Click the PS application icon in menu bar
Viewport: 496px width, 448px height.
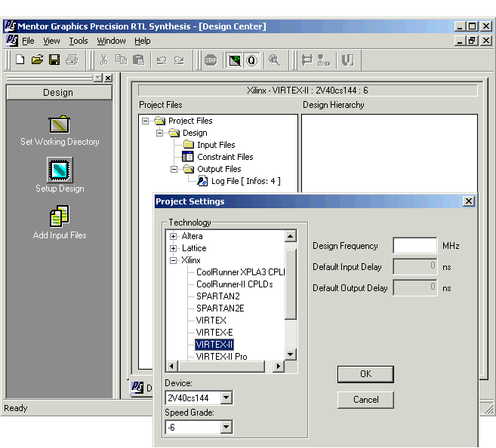click(12, 41)
